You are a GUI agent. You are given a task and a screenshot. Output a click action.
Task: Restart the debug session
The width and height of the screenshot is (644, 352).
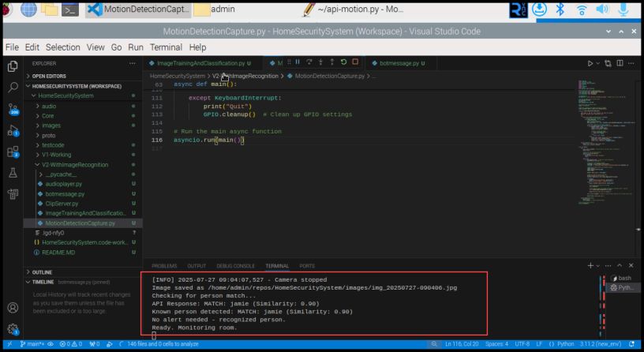click(343, 62)
